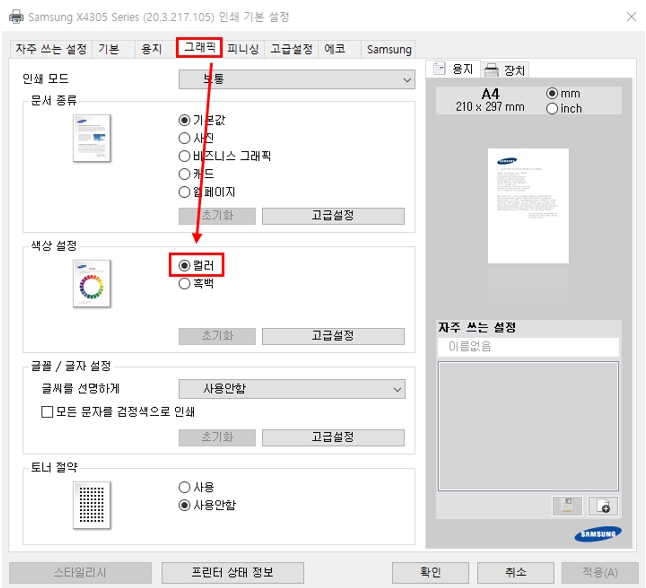Click the add new preset icon
Image resolution: width=646 pixels, height=588 pixels.
[603, 506]
